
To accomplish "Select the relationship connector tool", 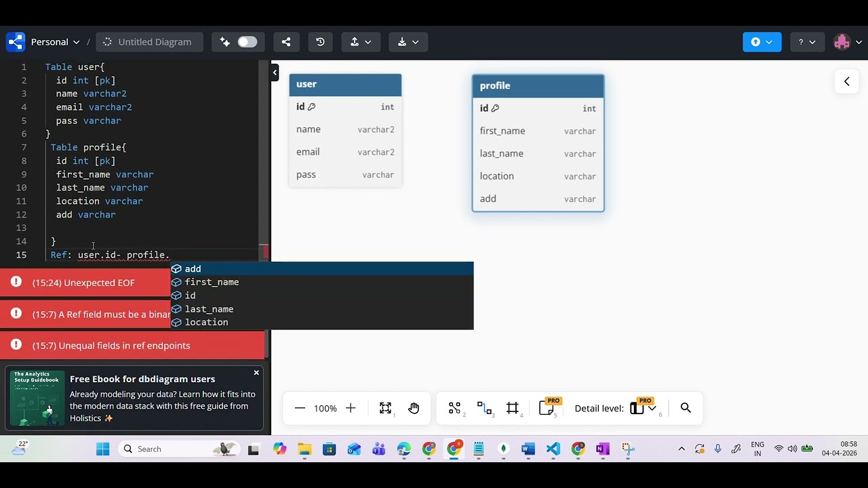I will (484, 408).
